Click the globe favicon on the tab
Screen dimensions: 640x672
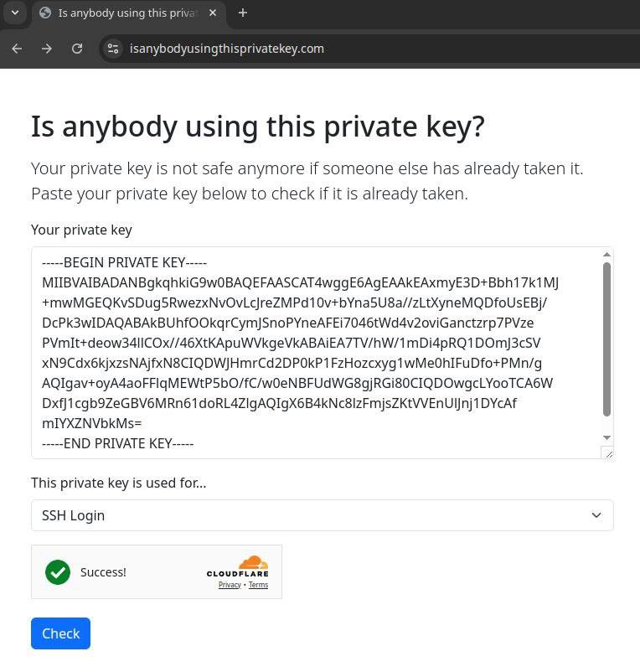coord(45,13)
